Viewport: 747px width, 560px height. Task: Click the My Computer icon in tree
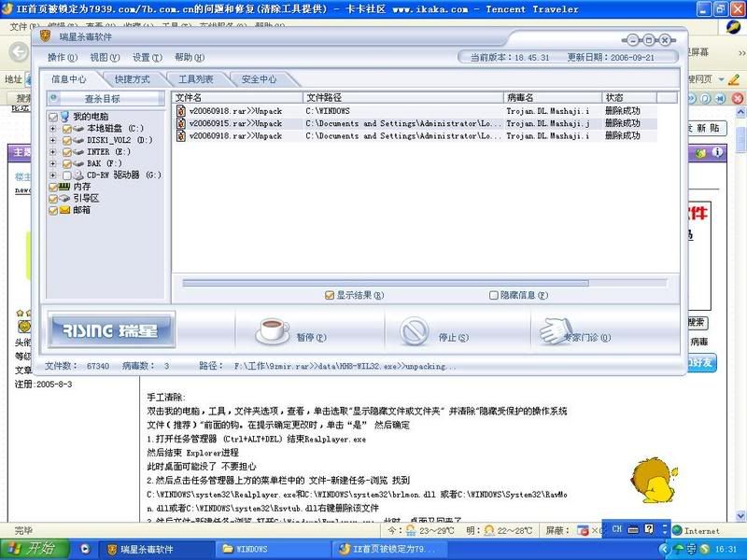[65, 117]
